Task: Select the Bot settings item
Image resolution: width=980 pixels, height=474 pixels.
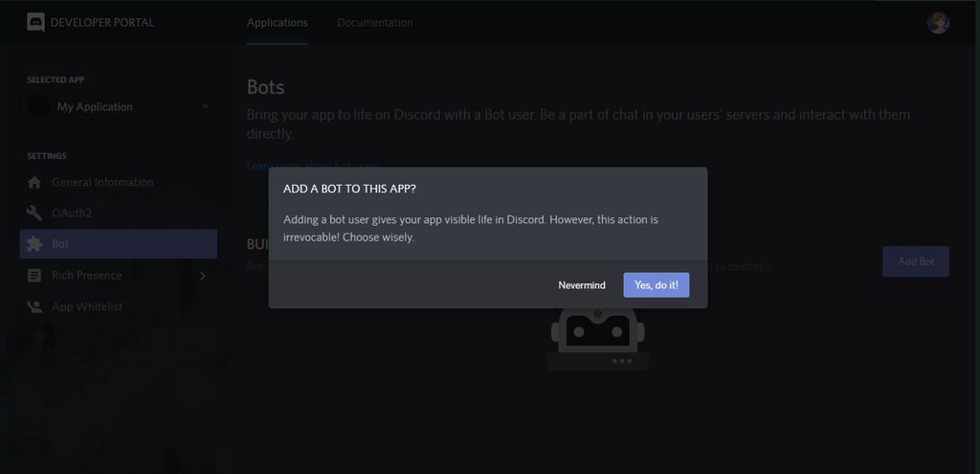Action: coord(119,244)
